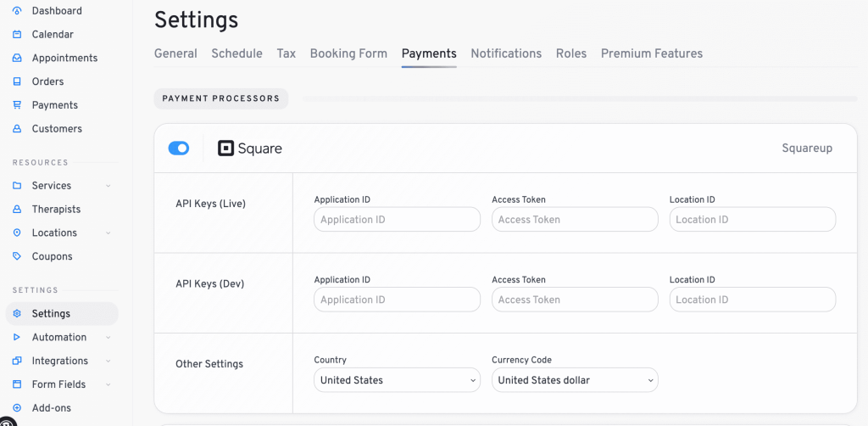Open Appointments via its inbox icon
Image resolution: width=868 pixels, height=426 pixels.
17,59
